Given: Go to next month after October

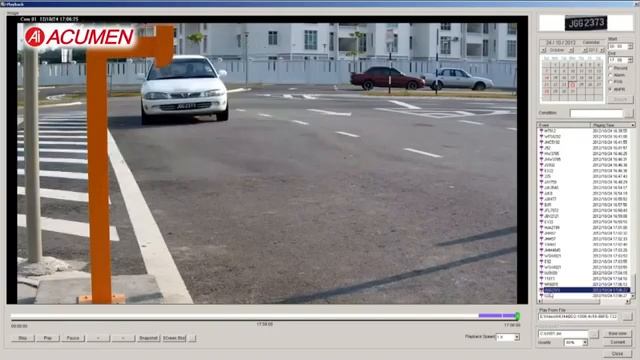Looking at the screenshot, I should point(571,50).
